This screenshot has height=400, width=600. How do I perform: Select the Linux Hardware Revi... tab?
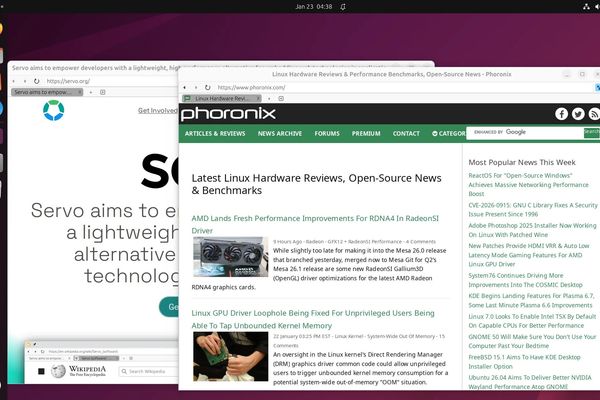pos(222,98)
